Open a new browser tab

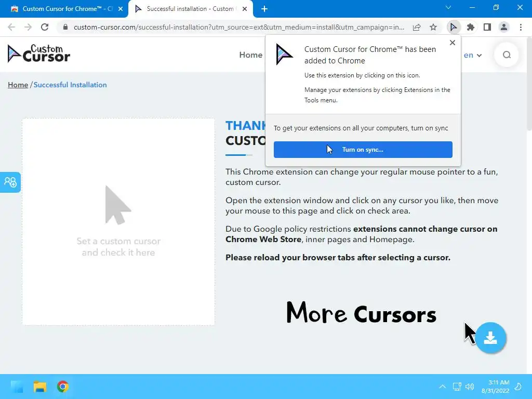click(x=264, y=9)
